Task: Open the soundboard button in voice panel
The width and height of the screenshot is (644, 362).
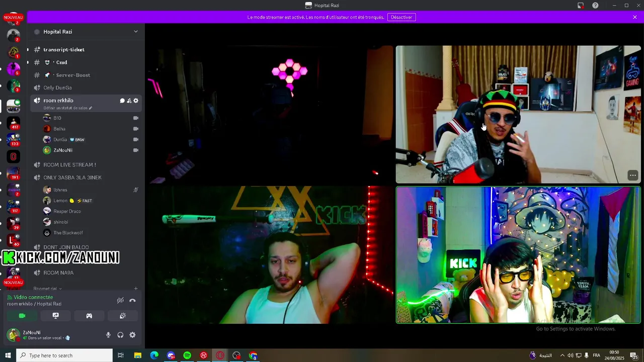Action: point(122,316)
